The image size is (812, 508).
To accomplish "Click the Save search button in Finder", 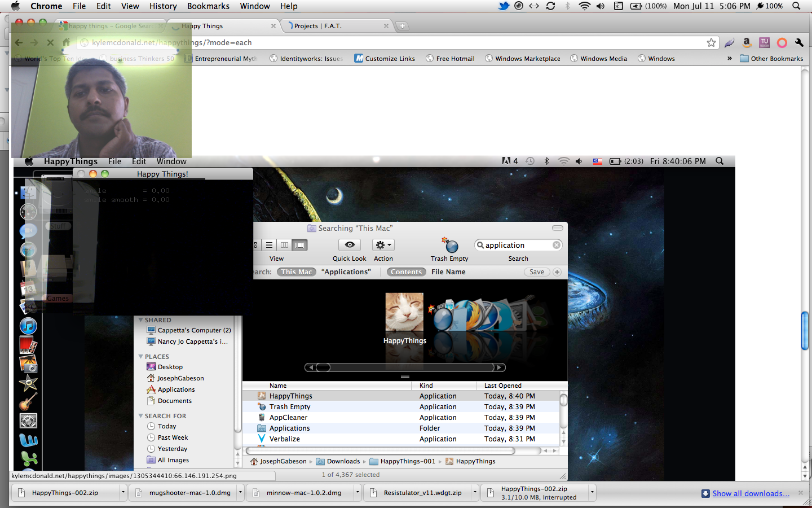I will point(537,272).
